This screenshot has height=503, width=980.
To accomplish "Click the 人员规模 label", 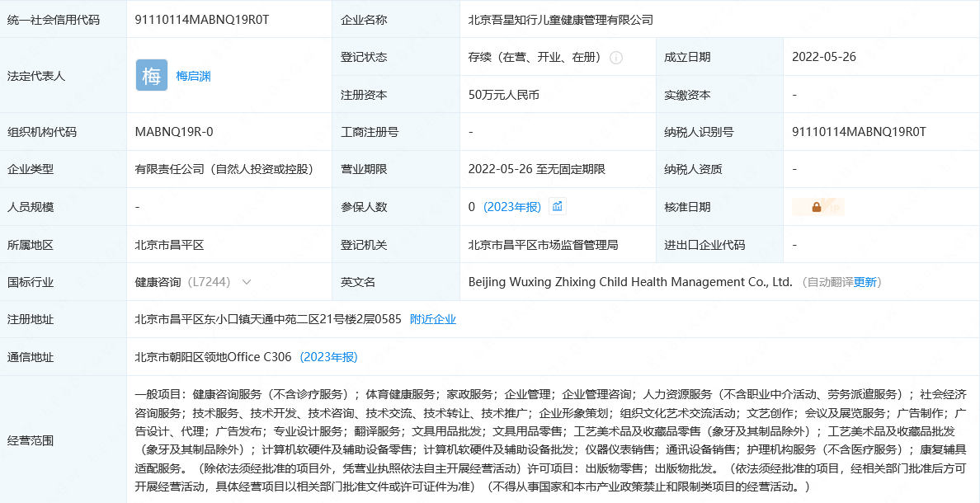I will click(30, 207).
